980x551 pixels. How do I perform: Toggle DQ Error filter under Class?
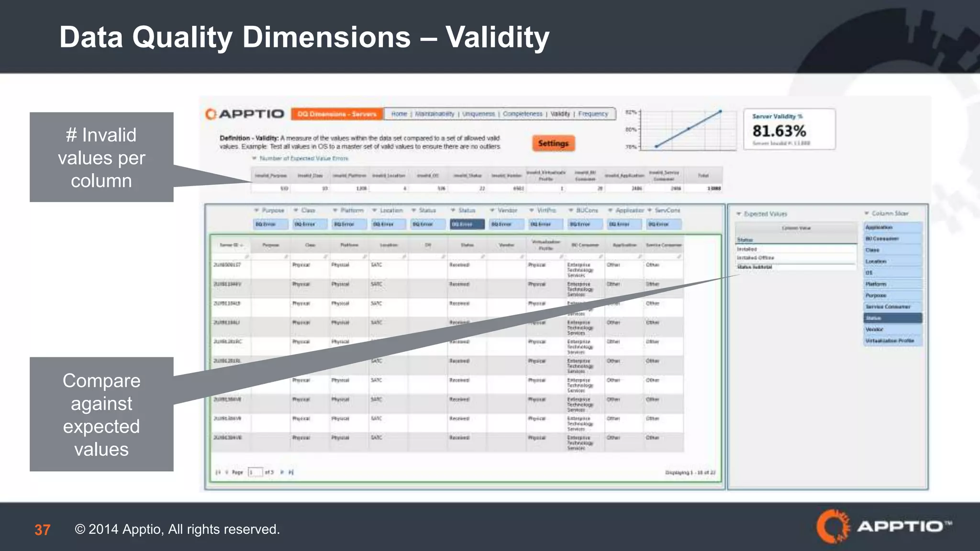click(x=310, y=224)
